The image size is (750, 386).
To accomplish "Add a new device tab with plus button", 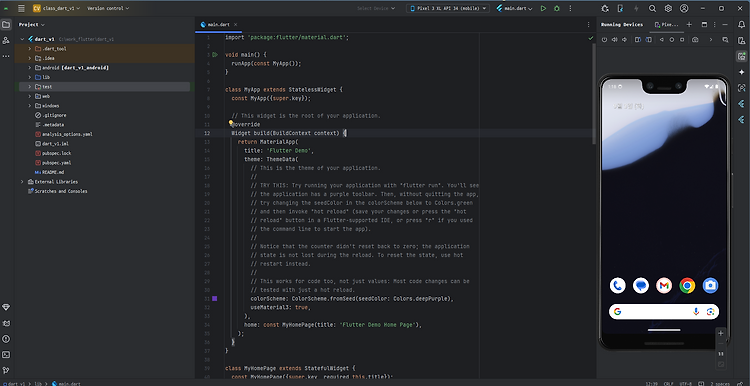I will (x=689, y=24).
